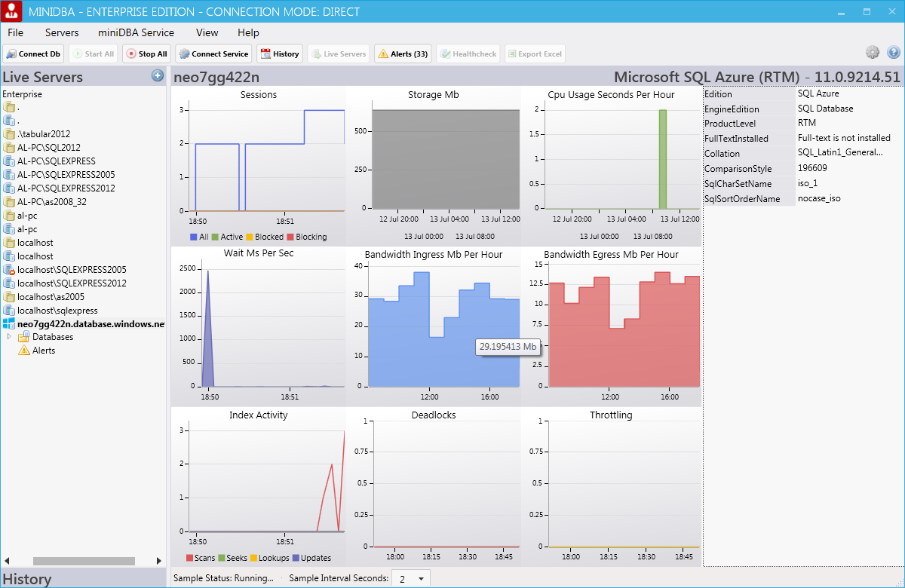Click the Sessions chart
The height and width of the screenshot is (588, 905).
tap(258, 165)
